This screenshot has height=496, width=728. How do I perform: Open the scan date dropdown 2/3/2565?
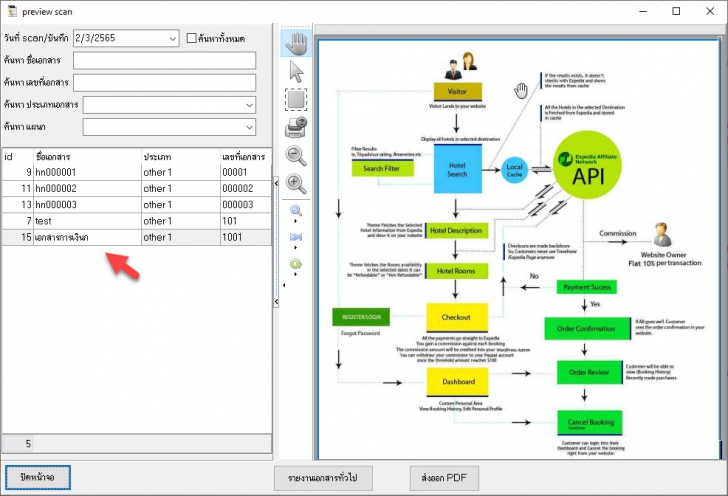coord(172,39)
